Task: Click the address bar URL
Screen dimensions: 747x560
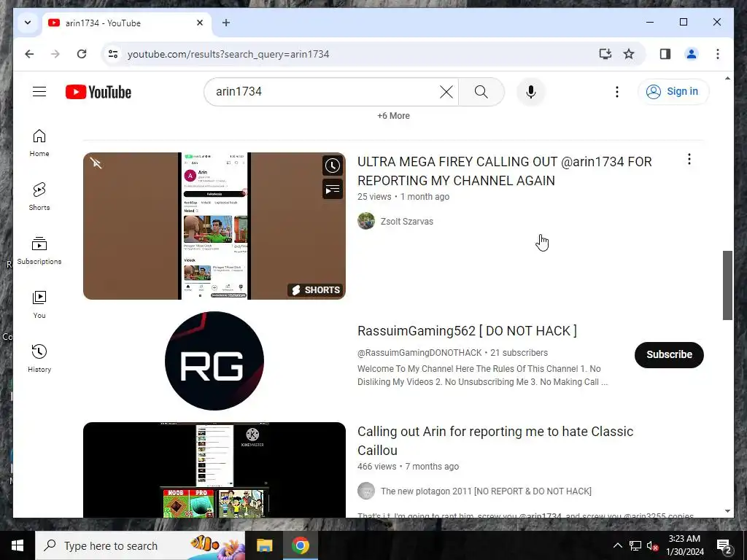Action: tap(228, 54)
